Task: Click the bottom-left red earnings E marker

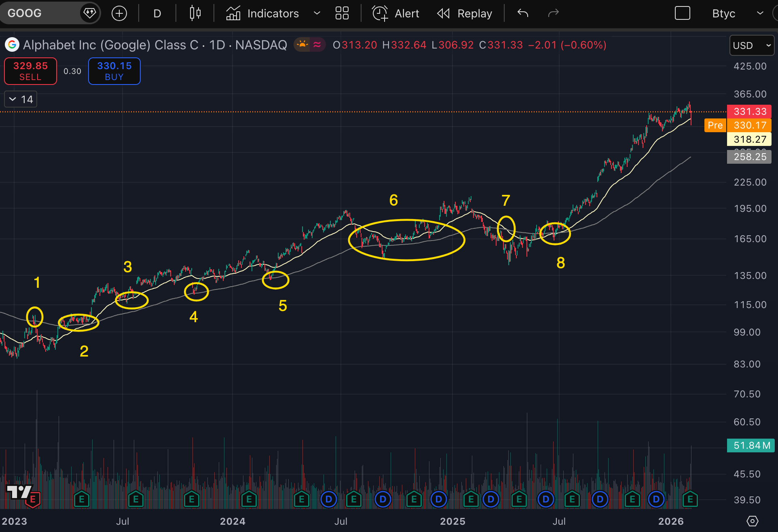Action: tap(33, 500)
